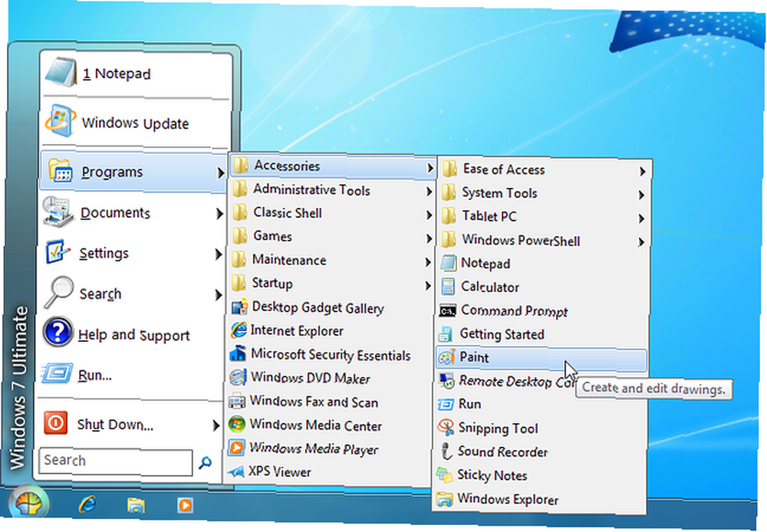
Task: Select the Games folder label
Action: (272, 237)
